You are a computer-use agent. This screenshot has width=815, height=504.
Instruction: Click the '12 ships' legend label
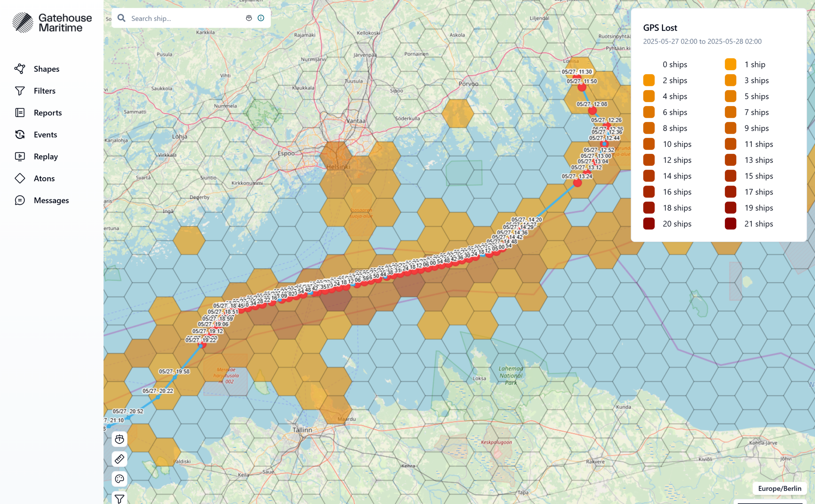point(677,160)
